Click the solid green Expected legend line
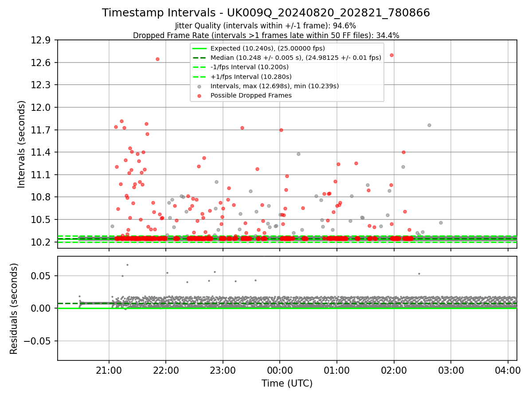 pyautogui.click(x=199, y=48)
